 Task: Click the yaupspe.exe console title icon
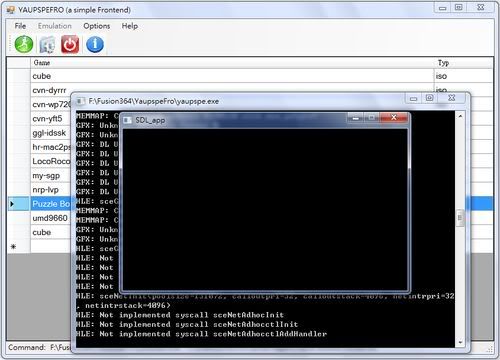coord(80,101)
